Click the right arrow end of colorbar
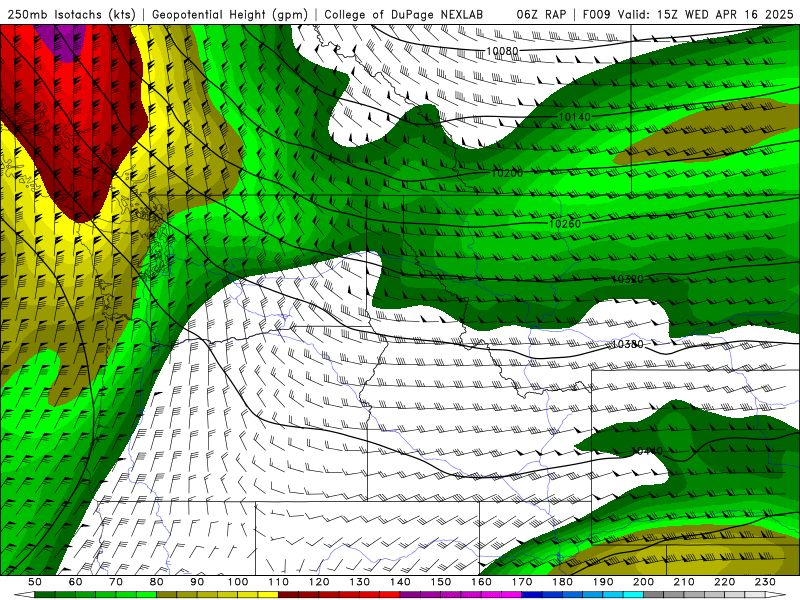Screen dimensions: 800x600 776,594
